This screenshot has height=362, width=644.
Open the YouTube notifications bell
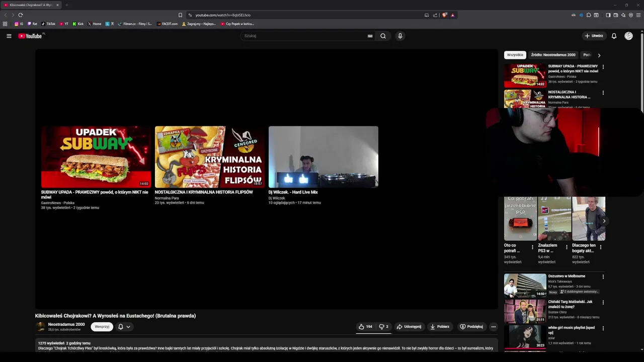pyautogui.click(x=614, y=36)
